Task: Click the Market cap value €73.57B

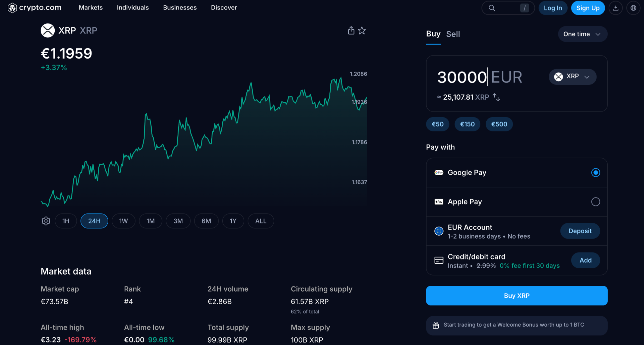Action: click(x=54, y=301)
